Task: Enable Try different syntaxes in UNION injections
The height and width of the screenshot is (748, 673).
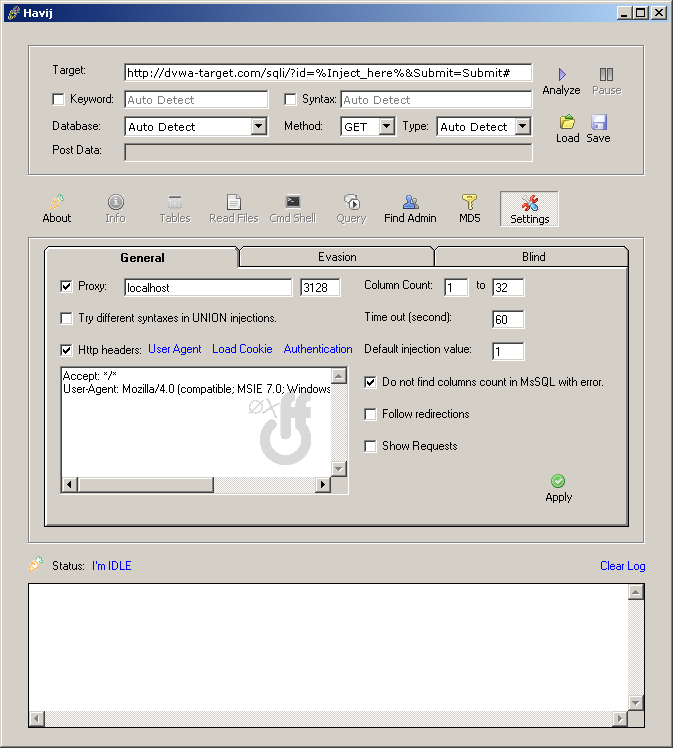Action: (66, 318)
